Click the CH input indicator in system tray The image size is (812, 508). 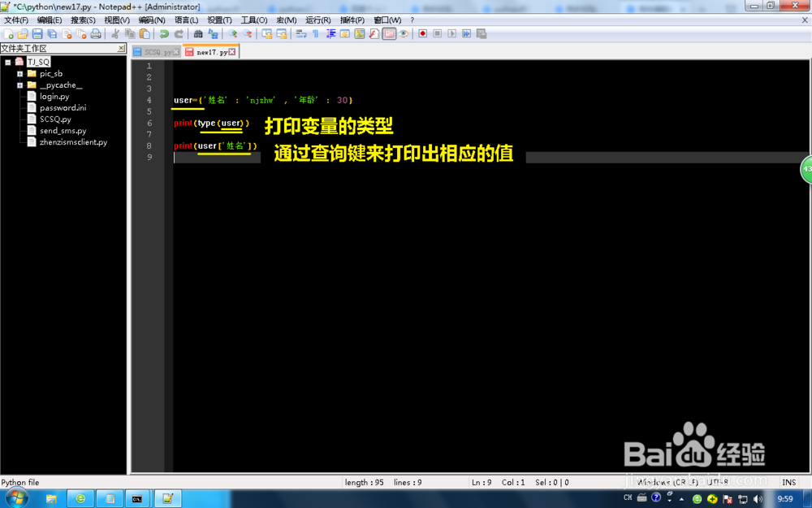tap(627, 497)
